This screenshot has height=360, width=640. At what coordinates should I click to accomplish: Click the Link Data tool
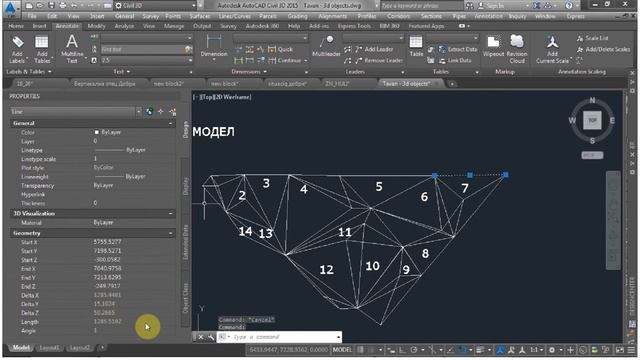(455, 60)
